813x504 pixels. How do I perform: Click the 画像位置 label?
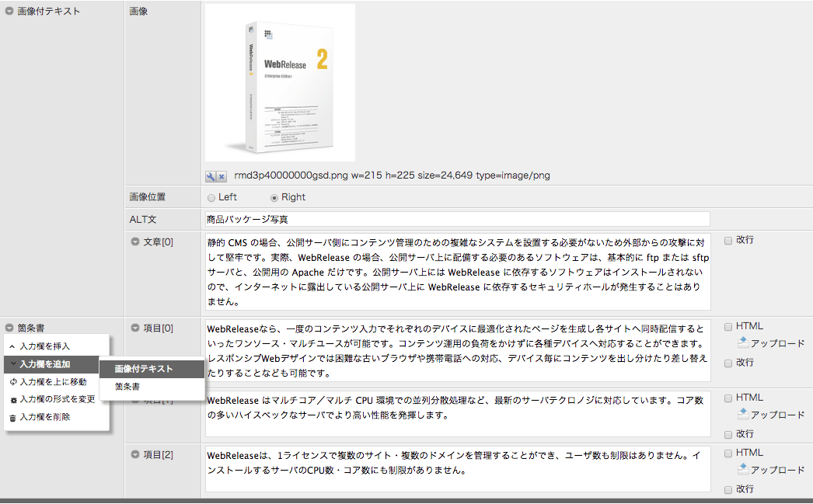(x=147, y=196)
